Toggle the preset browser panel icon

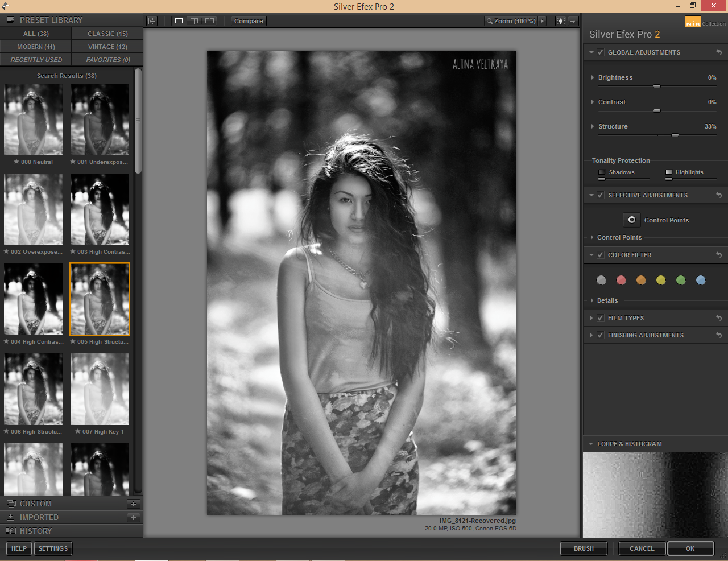(151, 21)
